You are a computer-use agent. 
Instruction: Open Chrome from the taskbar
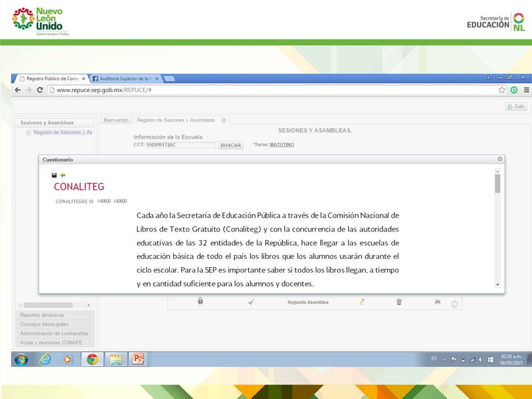(92, 359)
